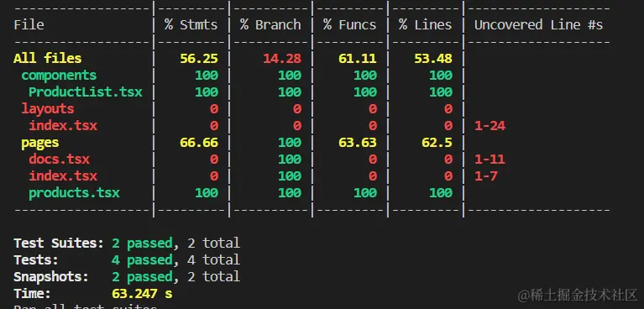Click the % Stmts 100 in the products.tsx row
This screenshot has width=644, height=309.
(x=207, y=193)
